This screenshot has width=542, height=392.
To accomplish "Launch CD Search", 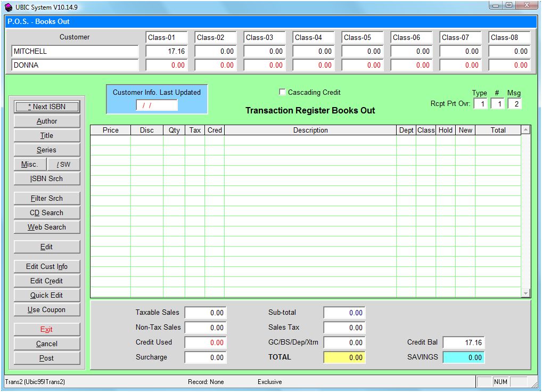I will point(47,213).
